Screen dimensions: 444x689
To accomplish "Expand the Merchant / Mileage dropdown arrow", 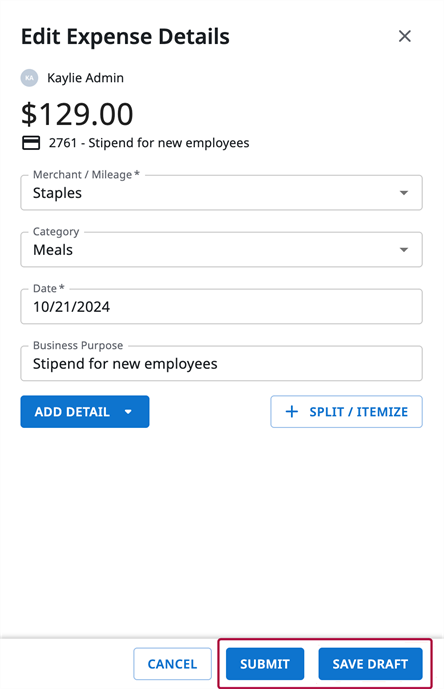I will tap(404, 193).
